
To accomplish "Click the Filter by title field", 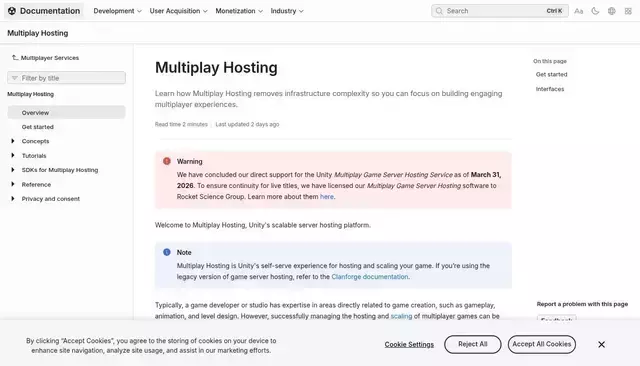I will tap(67, 78).
